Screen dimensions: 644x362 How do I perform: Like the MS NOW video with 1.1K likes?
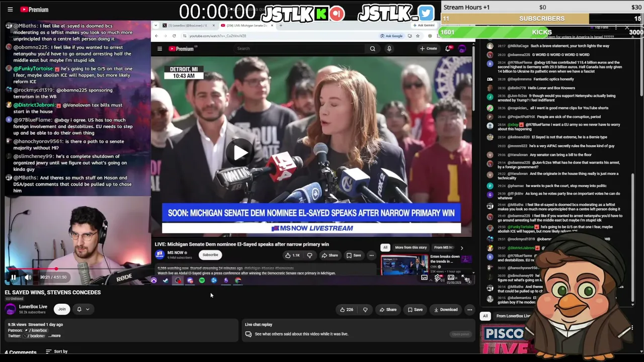tap(292, 255)
